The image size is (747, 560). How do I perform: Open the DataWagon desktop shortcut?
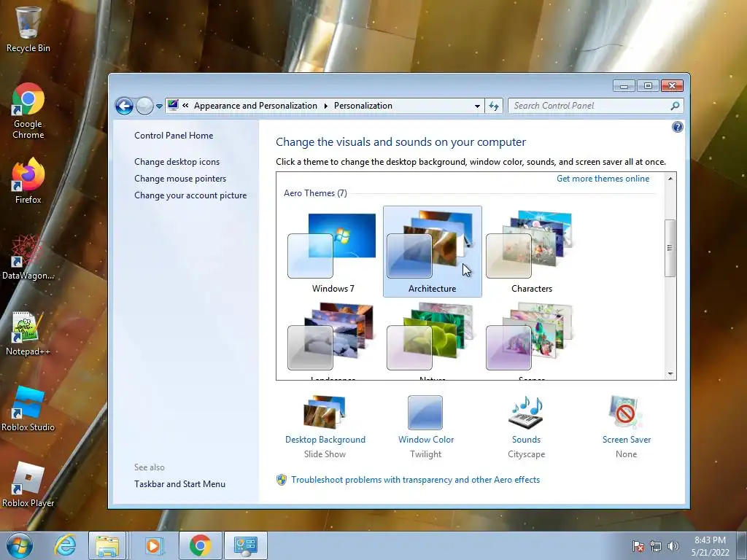point(28,257)
